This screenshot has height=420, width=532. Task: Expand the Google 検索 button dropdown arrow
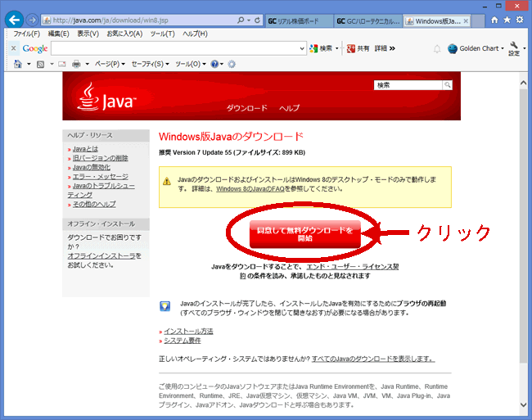(x=337, y=48)
